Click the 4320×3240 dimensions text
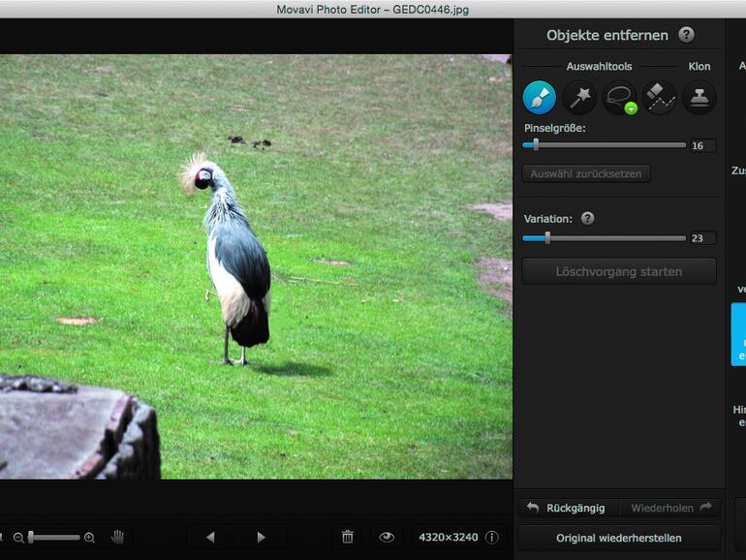Viewport: 746px width, 560px height. point(449,537)
